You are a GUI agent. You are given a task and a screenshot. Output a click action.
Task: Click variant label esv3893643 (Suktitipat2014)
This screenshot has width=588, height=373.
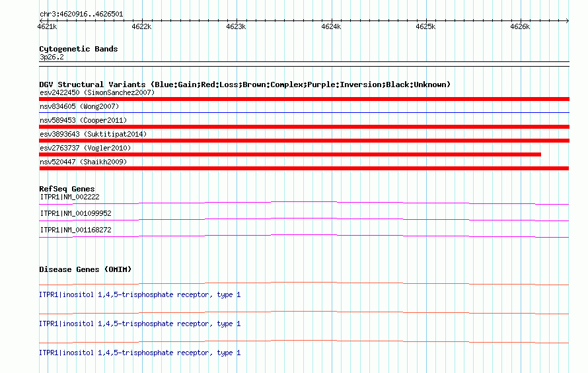pyautogui.click(x=93, y=134)
